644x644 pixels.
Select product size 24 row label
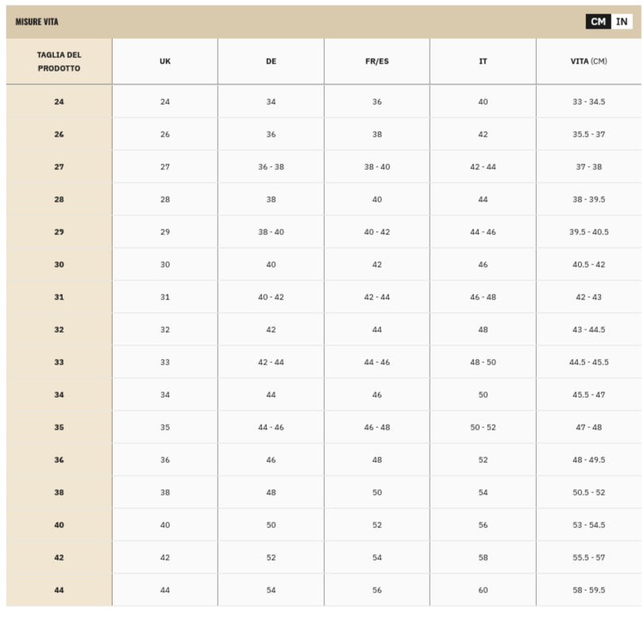(59, 102)
